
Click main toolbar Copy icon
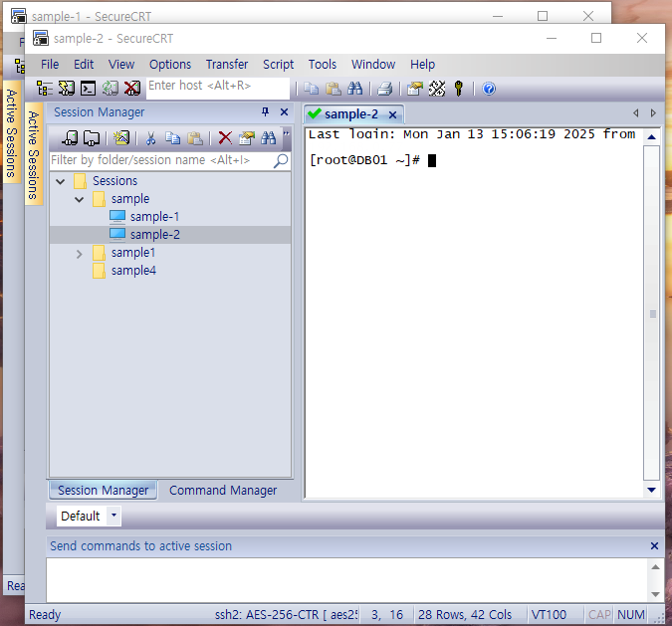[312, 89]
